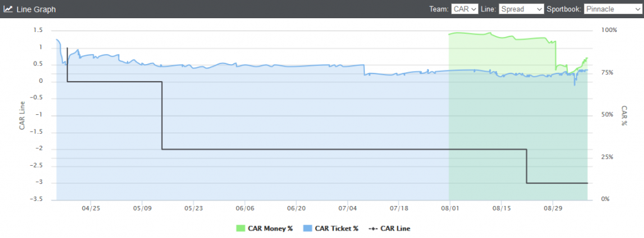Click the 07/04 x-axis date label
644x238 pixels.
pos(347,208)
